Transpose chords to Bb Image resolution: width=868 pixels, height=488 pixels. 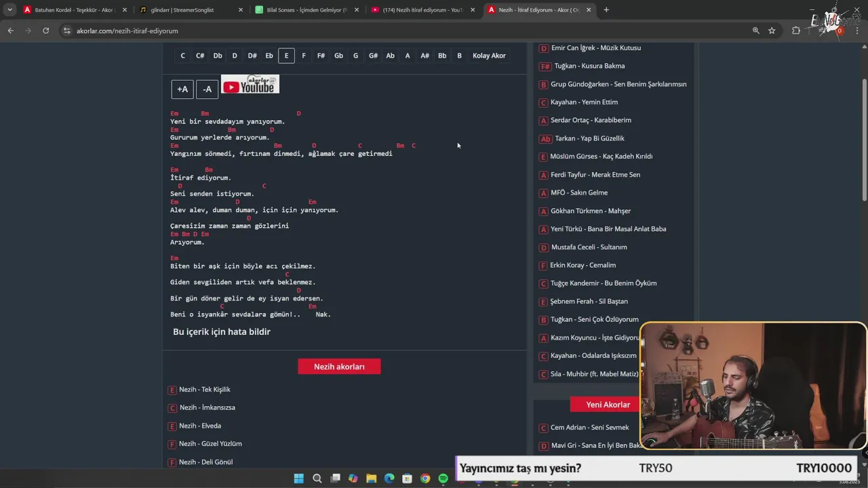[442, 56]
